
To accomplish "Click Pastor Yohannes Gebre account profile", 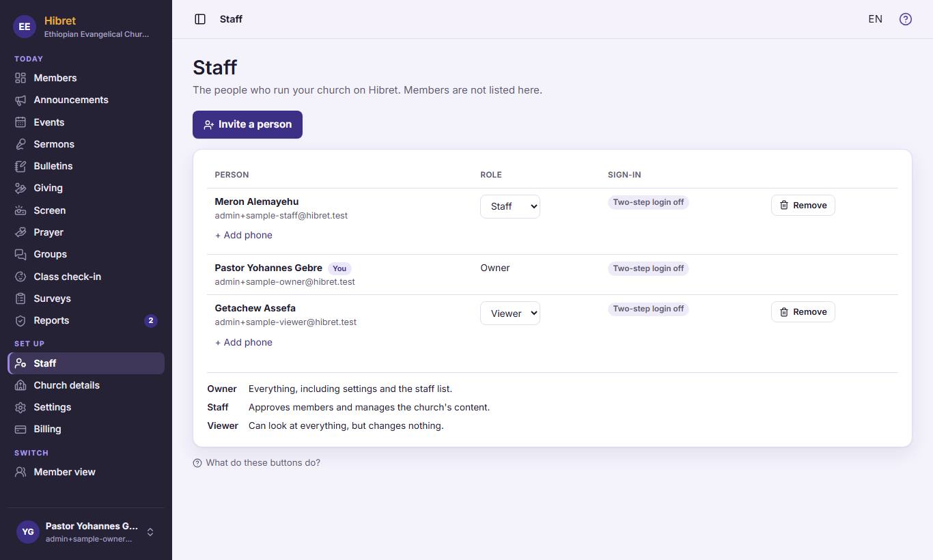I will (86, 532).
